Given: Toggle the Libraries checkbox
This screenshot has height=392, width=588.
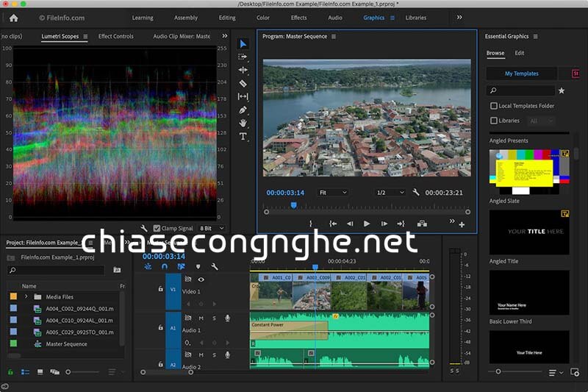Looking at the screenshot, I should 494,121.
